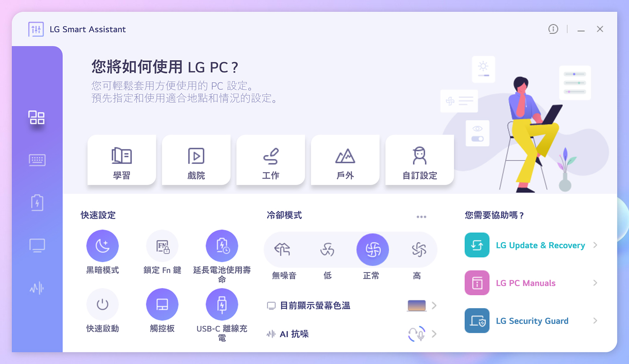Open the battery settings sidebar icon
Image resolution: width=629 pixels, height=364 pixels.
coord(37,203)
